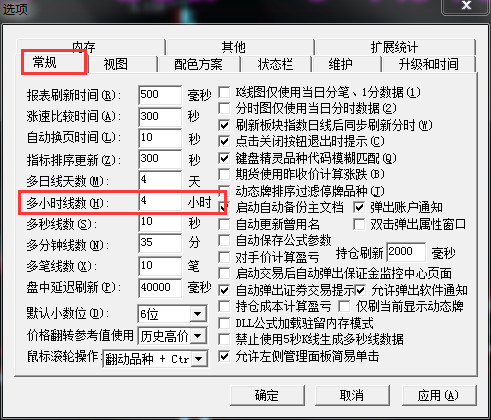Enable 对手价计算盈亏 checkbox
This screenshot has width=491, height=420.
224,257
